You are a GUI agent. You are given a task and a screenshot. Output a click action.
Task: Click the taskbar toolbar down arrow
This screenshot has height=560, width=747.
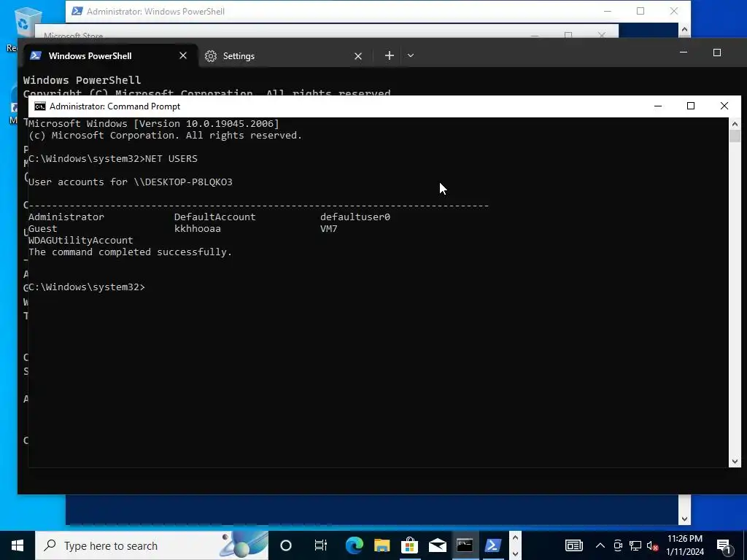(515, 553)
